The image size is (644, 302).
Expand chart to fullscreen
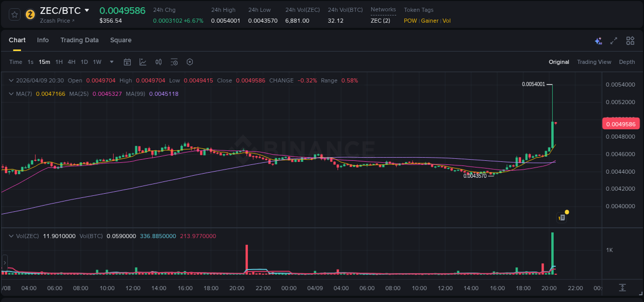614,41
